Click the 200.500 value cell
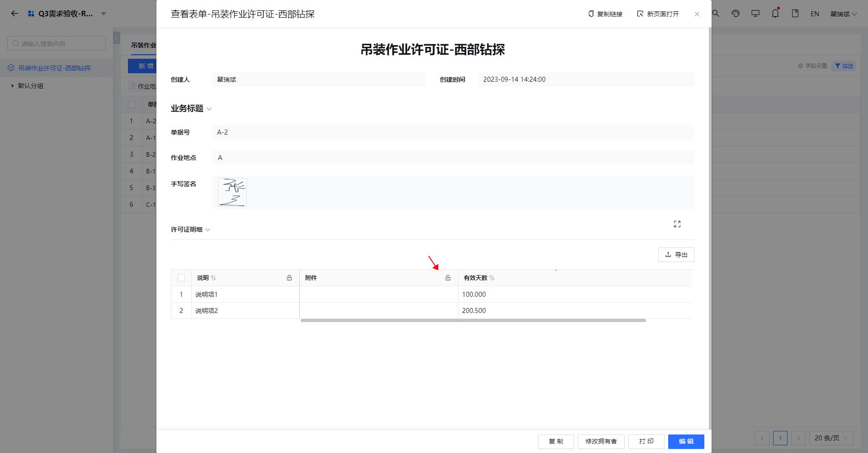The width and height of the screenshot is (868, 453). 575,311
